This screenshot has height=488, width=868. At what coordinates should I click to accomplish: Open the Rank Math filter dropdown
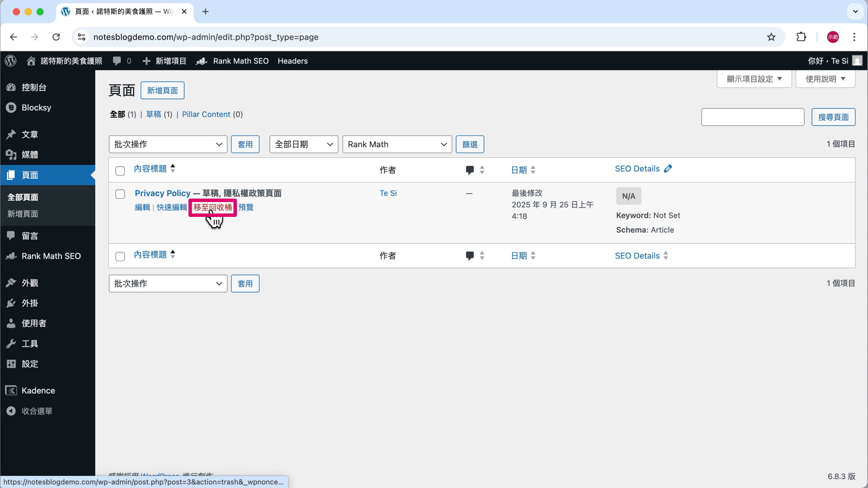(x=397, y=145)
